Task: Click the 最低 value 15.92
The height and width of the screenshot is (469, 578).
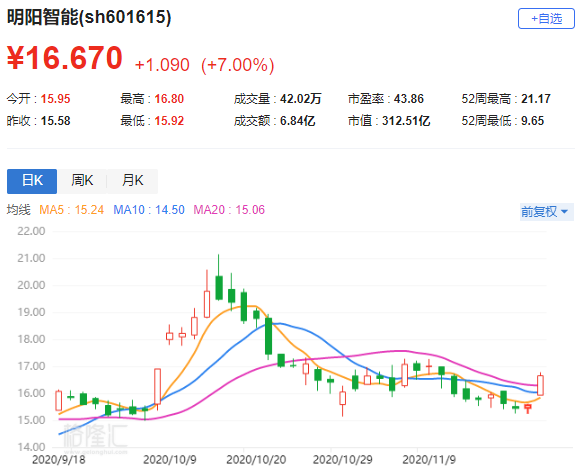Action: click(x=169, y=121)
